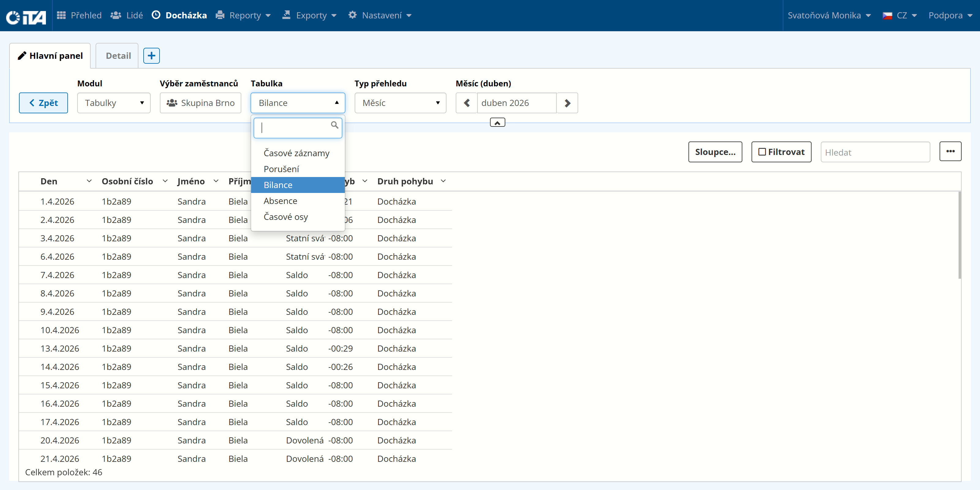This screenshot has height=490, width=980.
Task: Close the Tabulka Bilance dropdown
Action: point(298,103)
